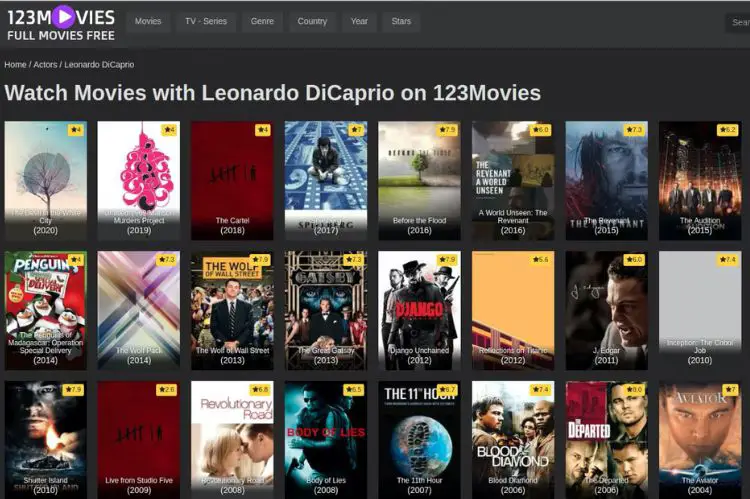The height and width of the screenshot is (499, 750).
Task: Open Before the Flood (2016) poster
Action: pyautogui.click(x=419, y=180)
